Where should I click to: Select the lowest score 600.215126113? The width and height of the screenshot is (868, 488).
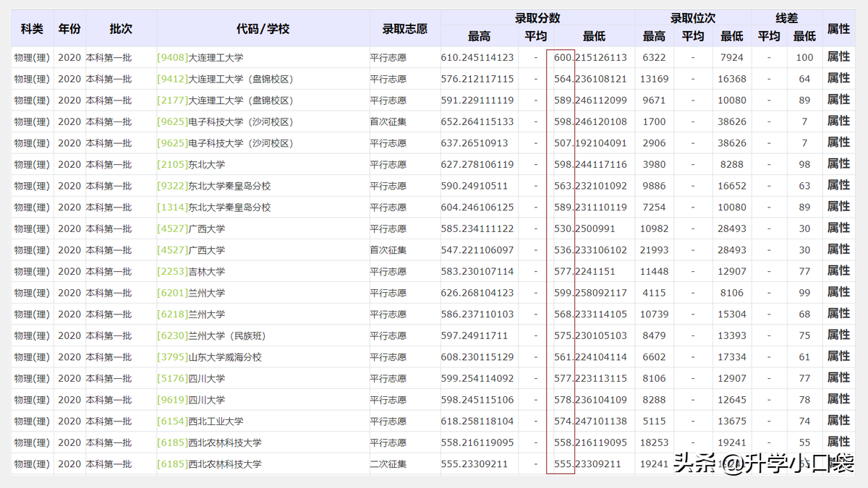tap(591, 58)
